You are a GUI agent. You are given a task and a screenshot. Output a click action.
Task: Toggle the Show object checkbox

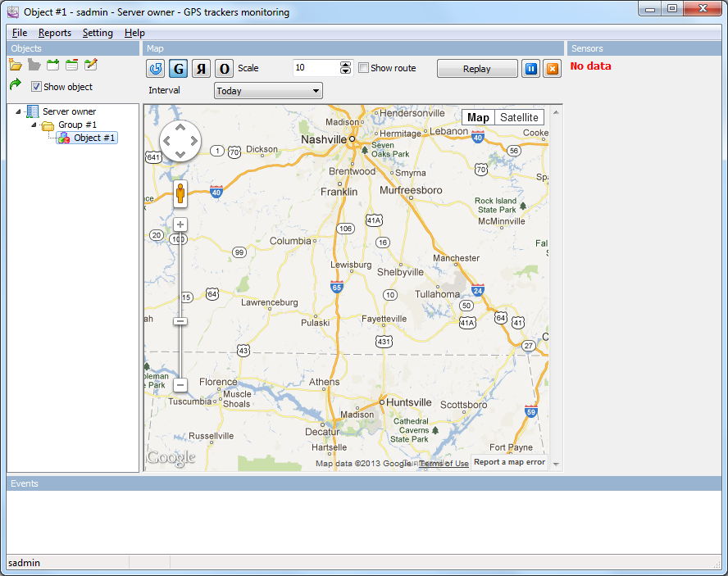(x=36, y=86)
